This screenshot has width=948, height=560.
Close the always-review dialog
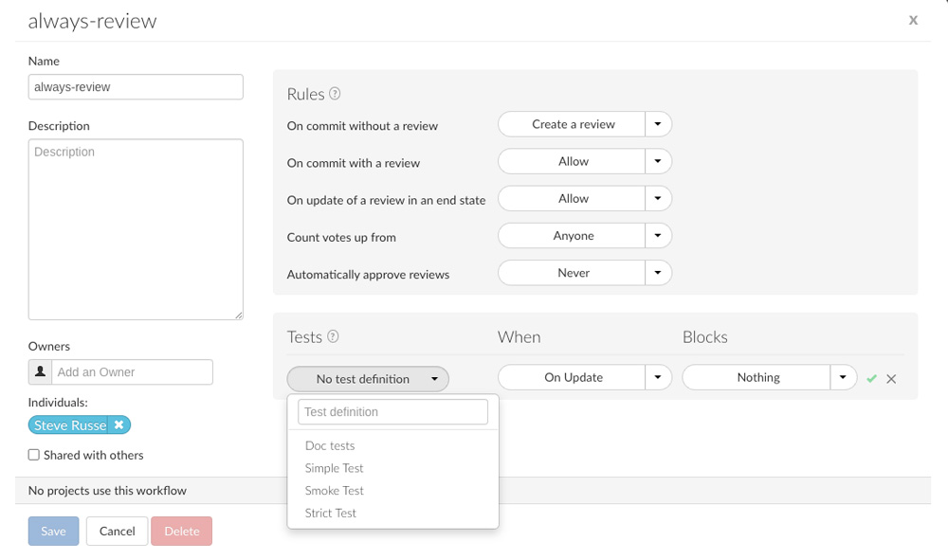pyautogui.click(x=913, y=20)
